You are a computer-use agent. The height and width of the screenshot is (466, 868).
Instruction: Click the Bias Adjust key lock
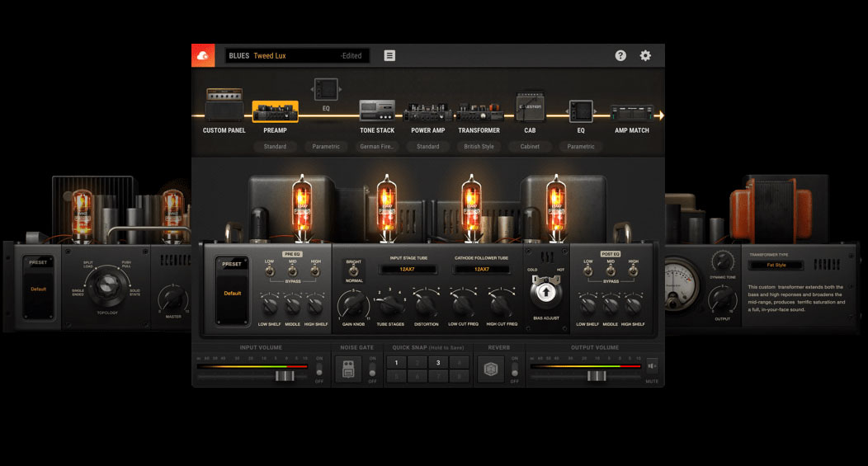click(546, 292)
